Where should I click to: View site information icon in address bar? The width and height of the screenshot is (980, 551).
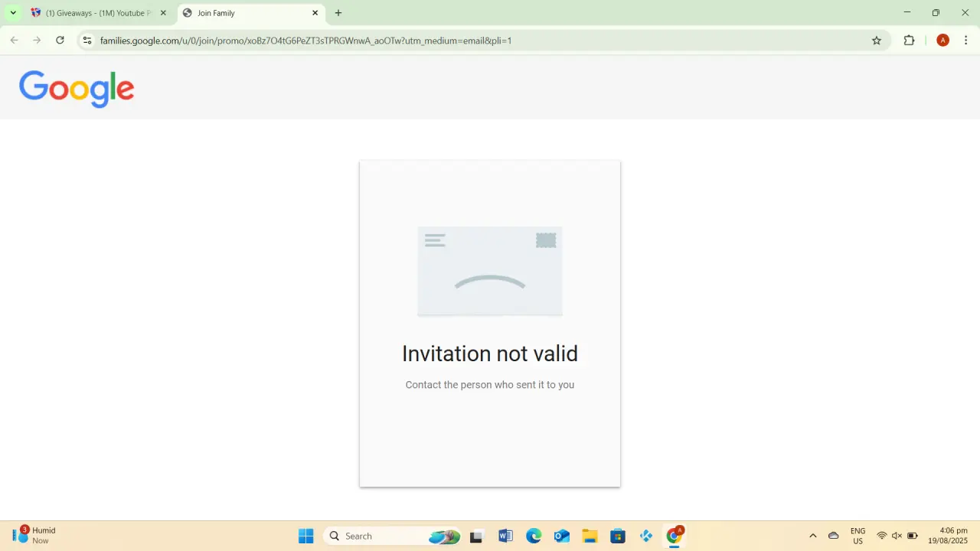(x=87, y=41)
